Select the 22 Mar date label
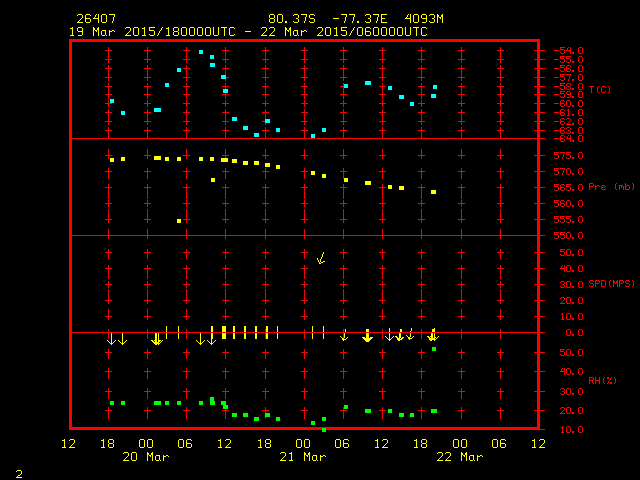Image resolution: width=640 pixels, height=480 pixels. (459, 456)
